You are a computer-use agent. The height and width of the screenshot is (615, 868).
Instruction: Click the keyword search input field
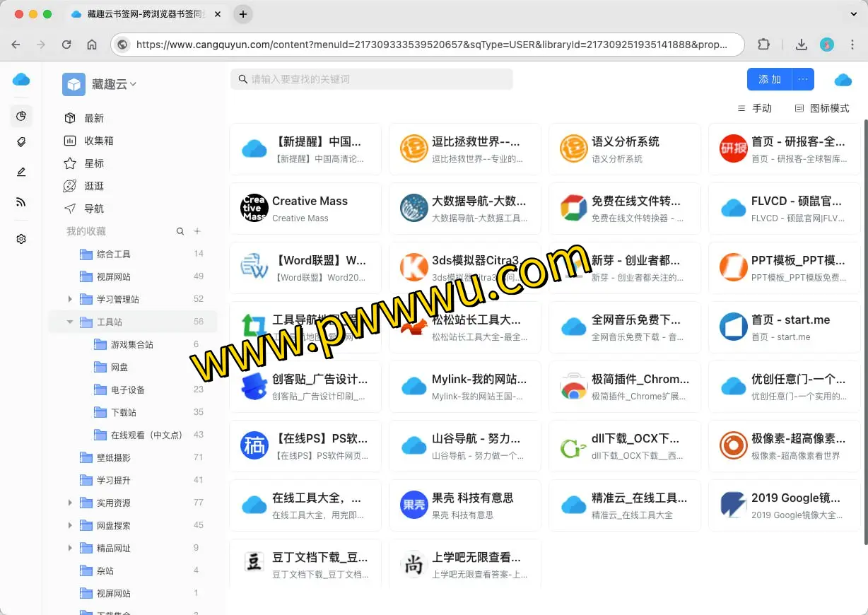[373, 79]
